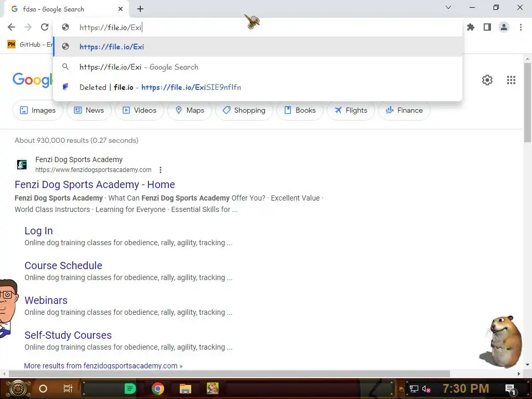Click the cartoon man with glasses
This screenshot has height=399, width=532.
8,309
